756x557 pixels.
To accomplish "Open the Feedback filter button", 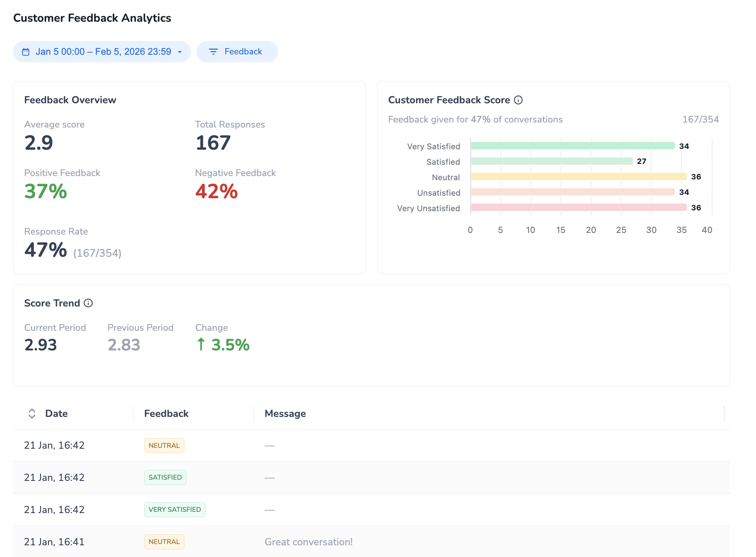I will pos(237,52).
